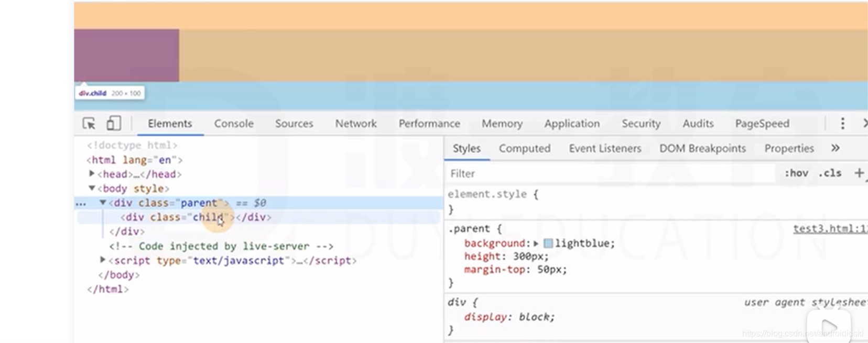Click the user agent stylesheet label
This screenshot has height=343, width=868.
click(x=806, y=302)
